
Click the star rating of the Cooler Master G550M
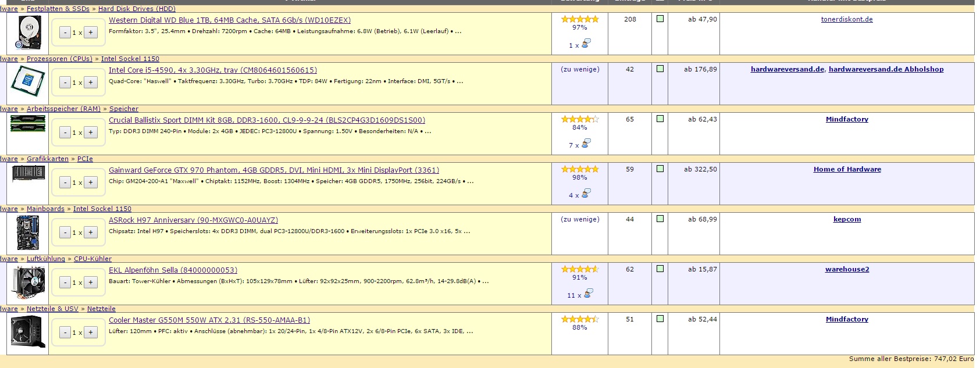pos(580,319)
